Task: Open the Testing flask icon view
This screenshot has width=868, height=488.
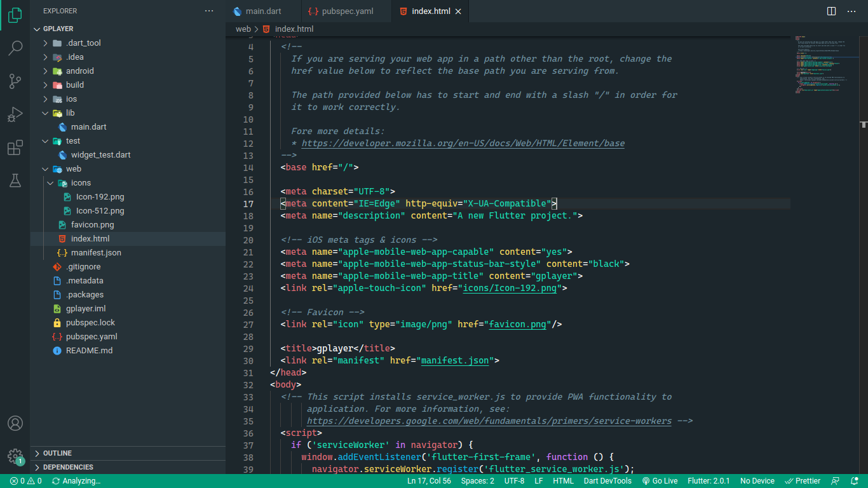Action: [x=15, y=181]
